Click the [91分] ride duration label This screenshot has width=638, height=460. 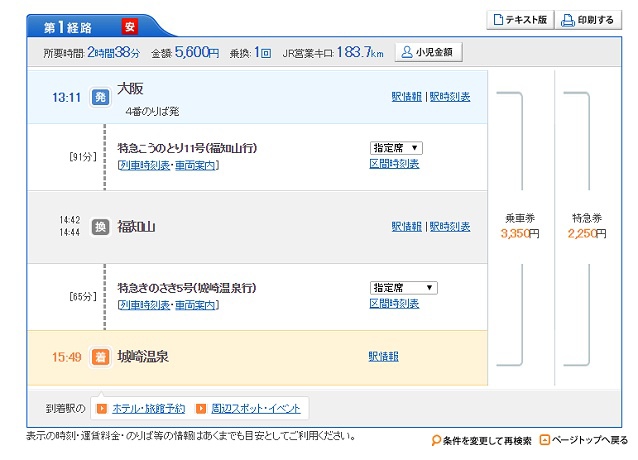tap(83, 157)
